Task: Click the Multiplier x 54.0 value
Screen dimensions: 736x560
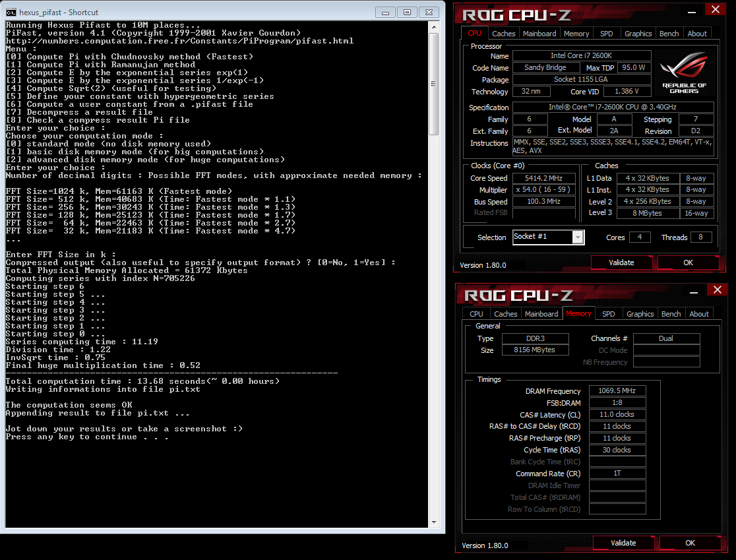Action: click(x=543, y=190)
